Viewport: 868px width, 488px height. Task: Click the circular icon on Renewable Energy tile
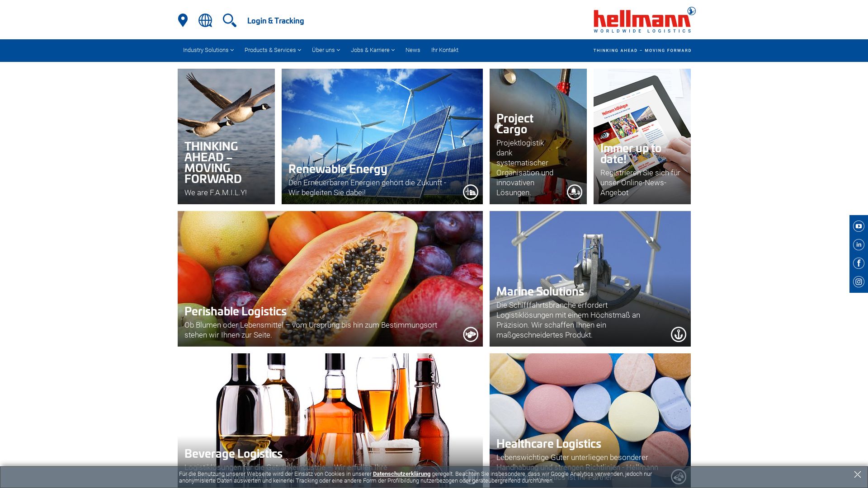(470, 192)
